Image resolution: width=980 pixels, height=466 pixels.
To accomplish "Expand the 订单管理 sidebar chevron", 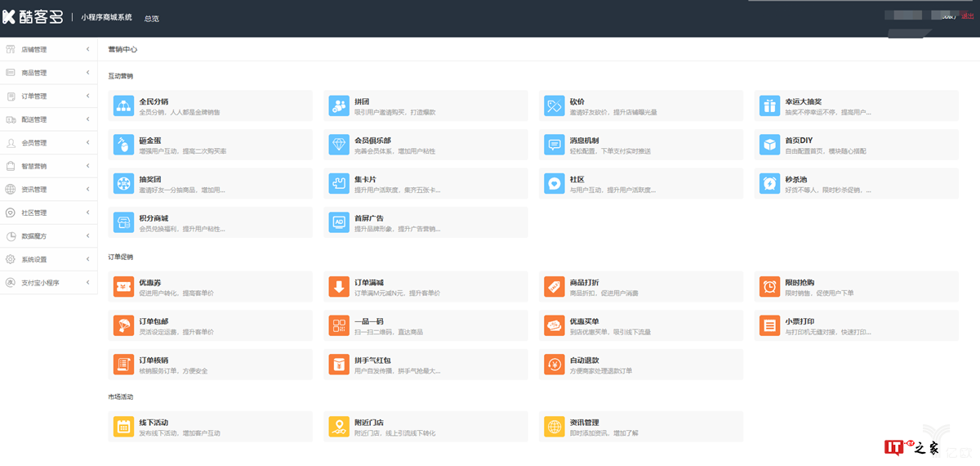I will tap(87, 96).
